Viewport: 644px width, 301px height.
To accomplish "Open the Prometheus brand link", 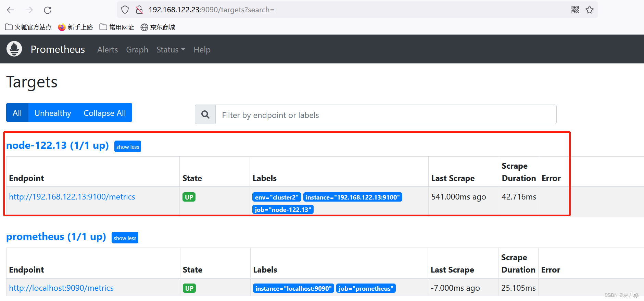I will (x=58, y=49).
